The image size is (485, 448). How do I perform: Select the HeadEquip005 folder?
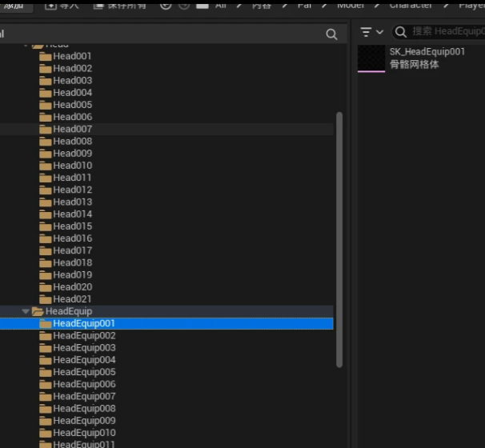pos(84,372)
